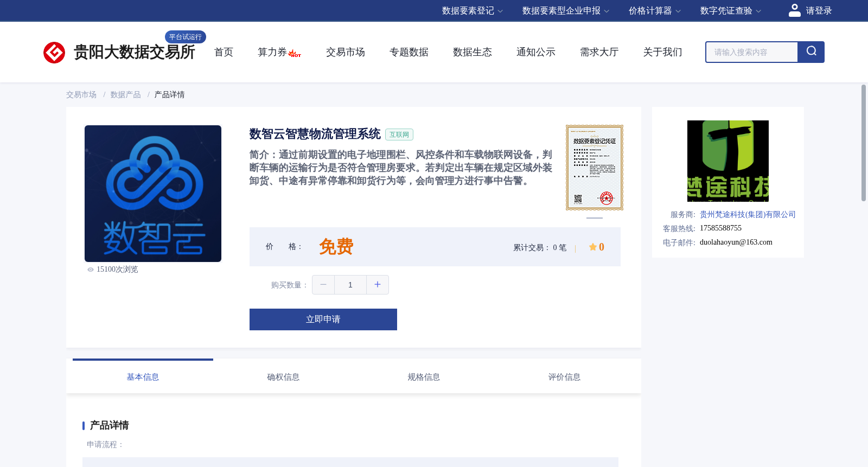Click the page vertical scrollbar
Image resolution: width=868 pixels, height=467 pixels.
[864, 143]
